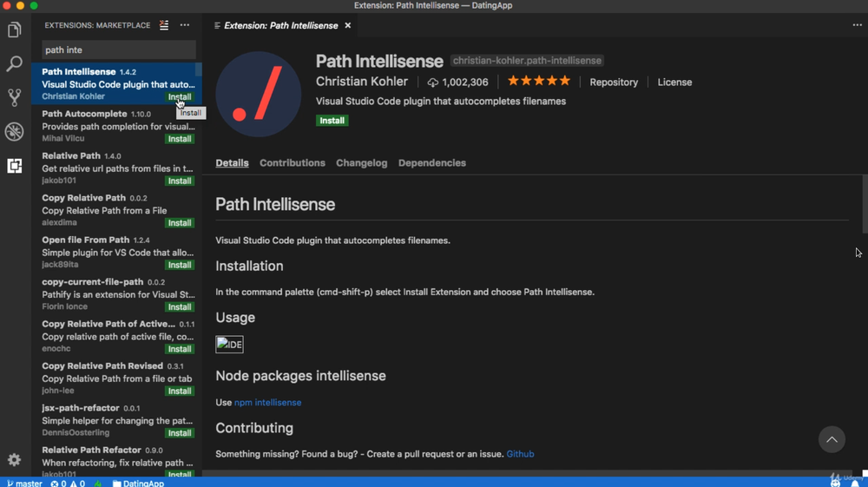Open the Extensions panel more actions menu
The image size is (868, 487).
coord(185,25)
